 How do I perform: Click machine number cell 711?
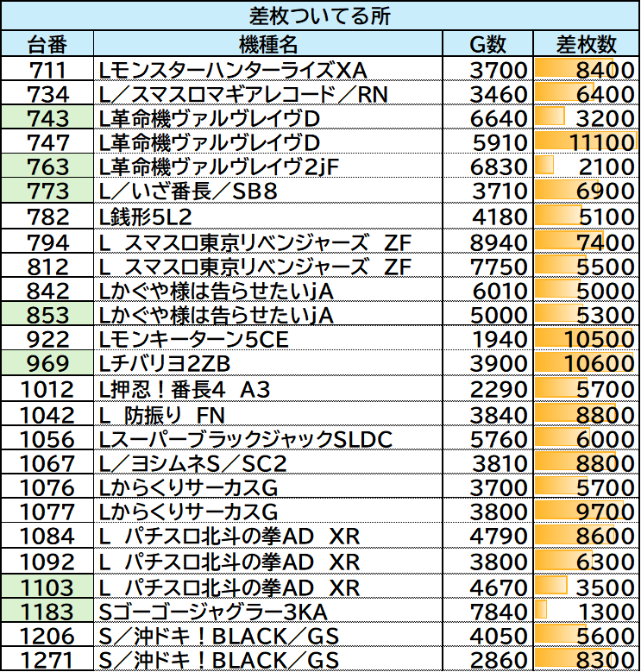[x=47, y=69]
